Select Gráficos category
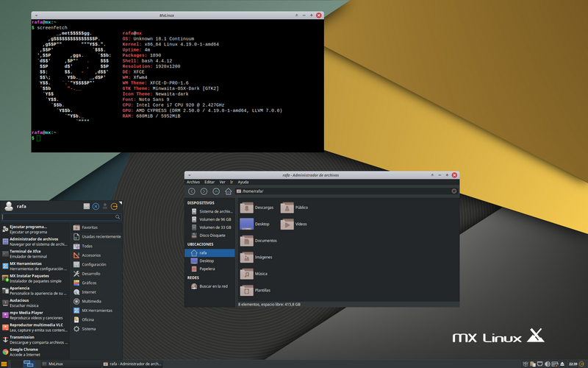This screenshot has width=588, height=368. click(x=96, y=283)
